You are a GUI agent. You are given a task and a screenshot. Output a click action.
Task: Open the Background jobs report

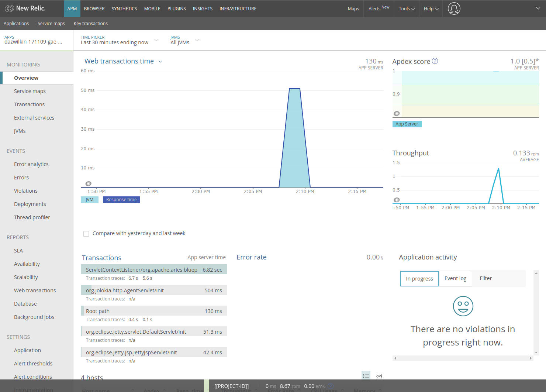tap(34, 317)
